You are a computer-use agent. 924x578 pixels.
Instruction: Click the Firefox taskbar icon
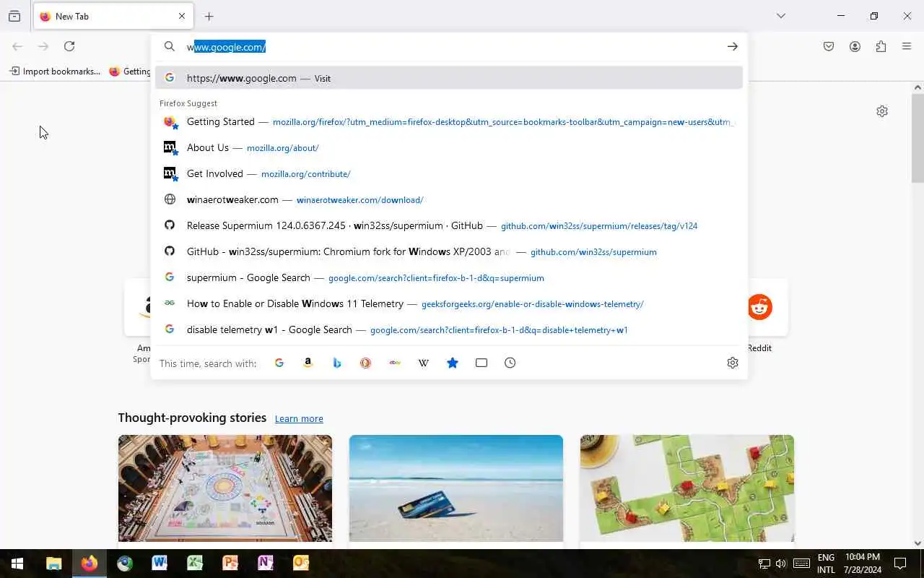pyautogui.click(x=90, y=564)
